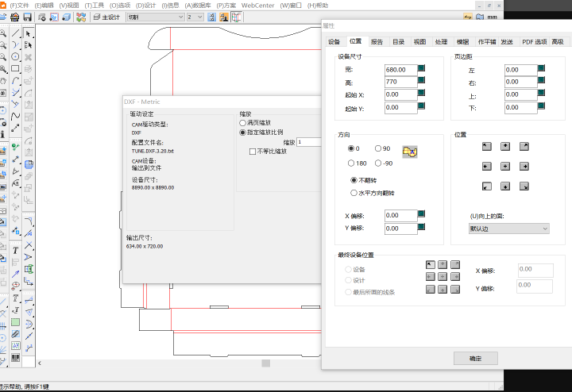Click the Save floppy disk icon

point(27,17)
